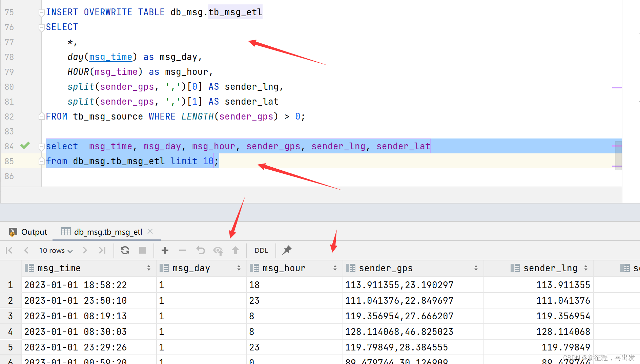Go to first page of results
Viewport: 640px width, 364px height.
(x=9, y=250)
